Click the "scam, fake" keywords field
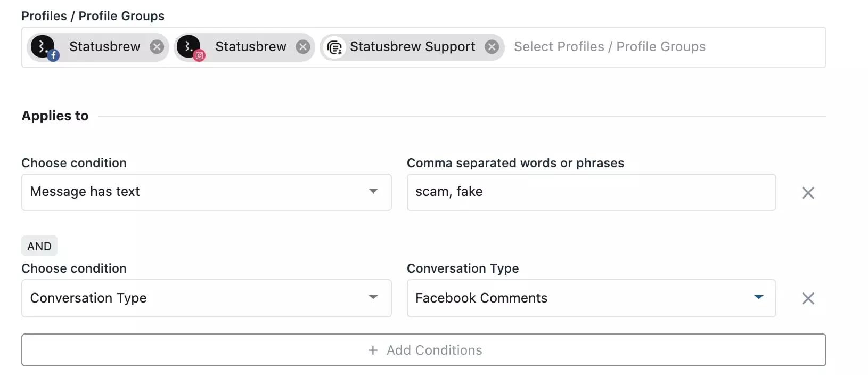 pyautogui.click(x=591, y=192)
